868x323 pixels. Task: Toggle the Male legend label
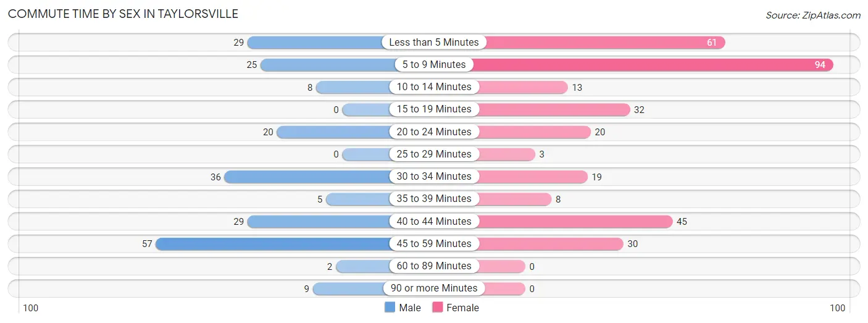[410, 308]
